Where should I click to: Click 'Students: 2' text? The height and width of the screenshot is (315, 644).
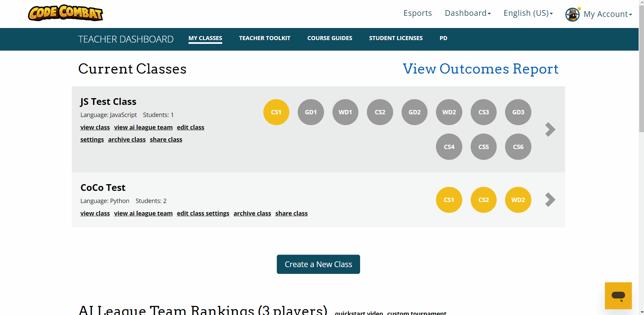pos(151,201)
